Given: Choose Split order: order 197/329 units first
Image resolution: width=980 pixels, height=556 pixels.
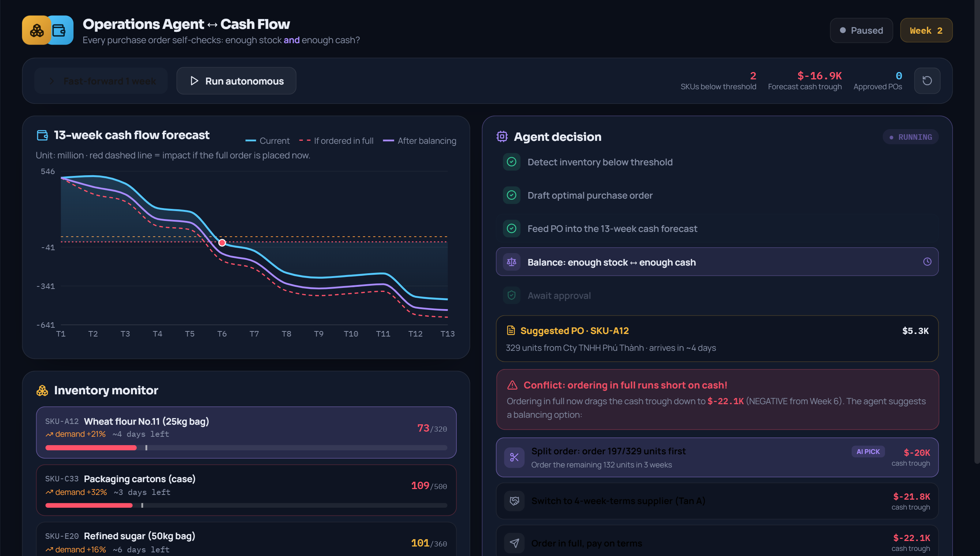Looking at the screenshot, I should pyautogui.click(x=717, y=457).
